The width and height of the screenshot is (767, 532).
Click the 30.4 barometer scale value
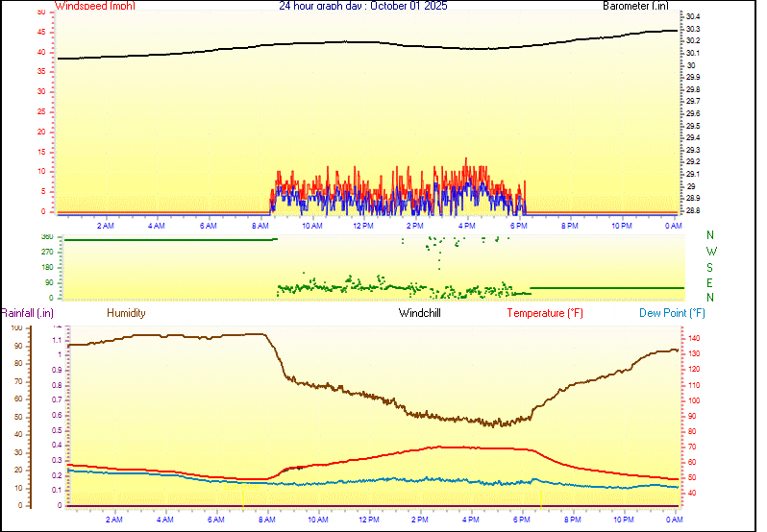point(693,17)
